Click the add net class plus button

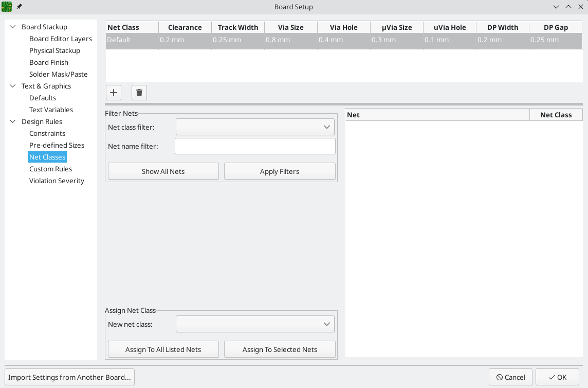pos(114,93)
